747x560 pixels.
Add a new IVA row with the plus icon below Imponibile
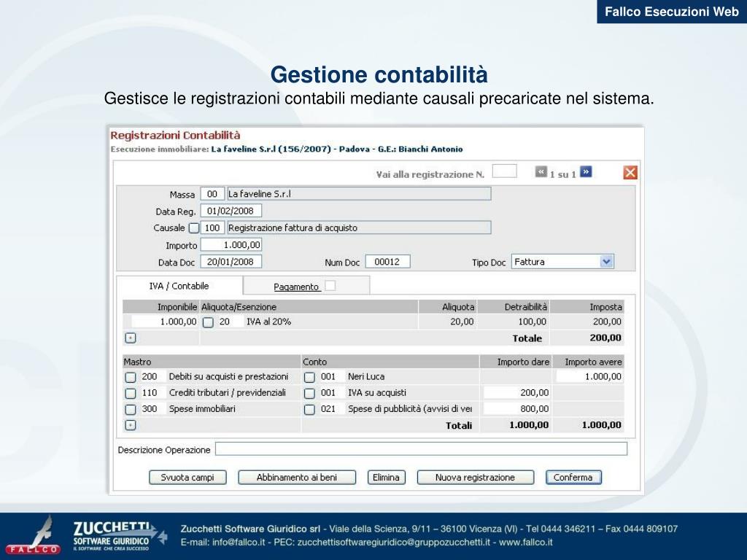[131, 338]
